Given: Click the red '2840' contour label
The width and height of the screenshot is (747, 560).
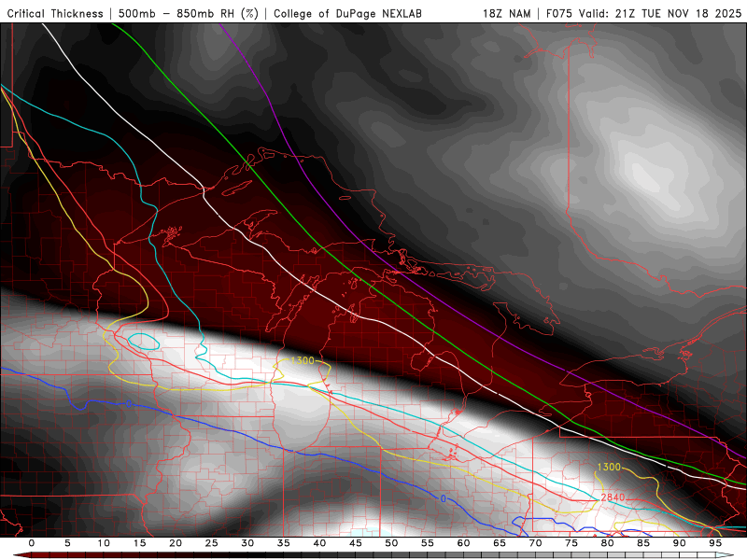Looking at the screenshot, I should coord(613,497).
